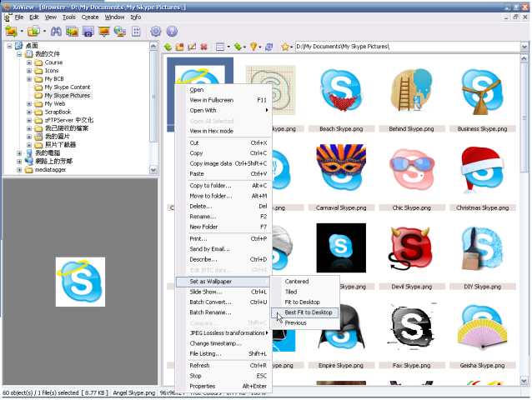
Task: Click the capture screen camera icon
Action: coord(88,32)
